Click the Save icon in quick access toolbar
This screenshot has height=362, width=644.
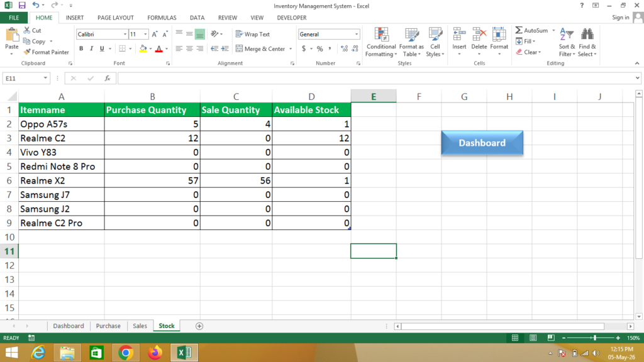pos(22,5)
